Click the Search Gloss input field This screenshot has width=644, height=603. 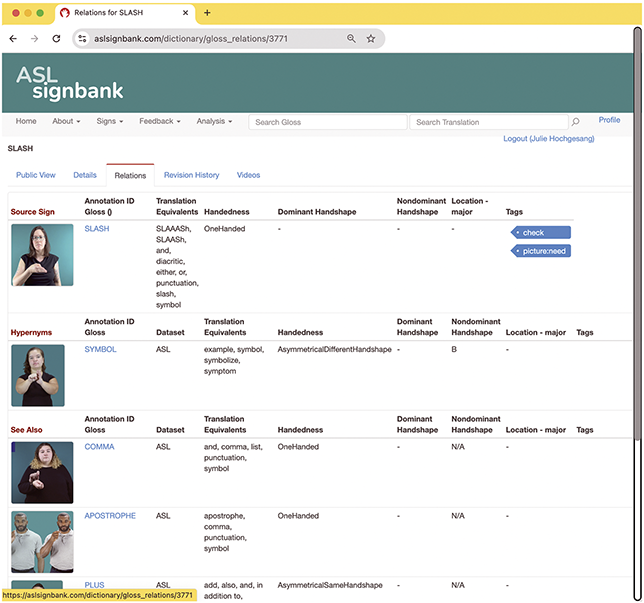(327, 122)
